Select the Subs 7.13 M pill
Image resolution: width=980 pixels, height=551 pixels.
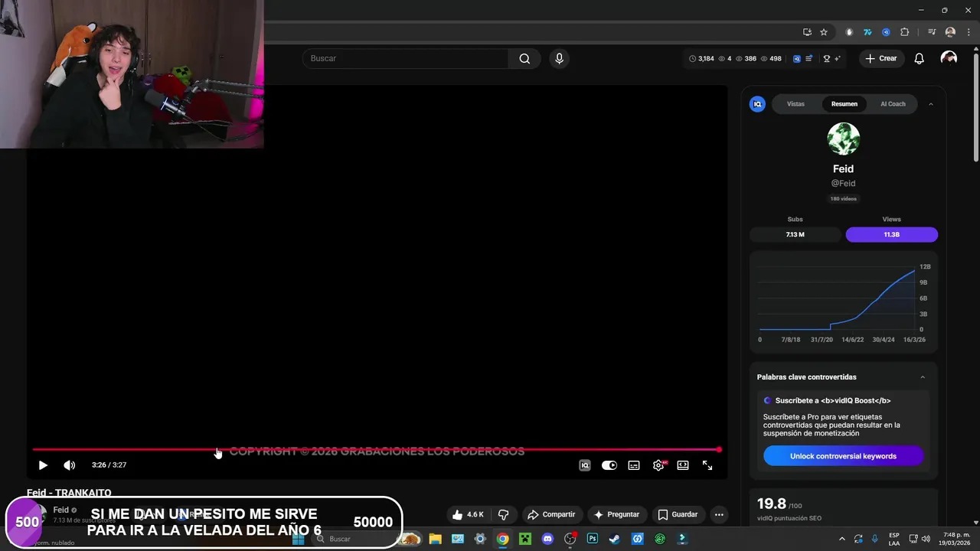[795, 235]
